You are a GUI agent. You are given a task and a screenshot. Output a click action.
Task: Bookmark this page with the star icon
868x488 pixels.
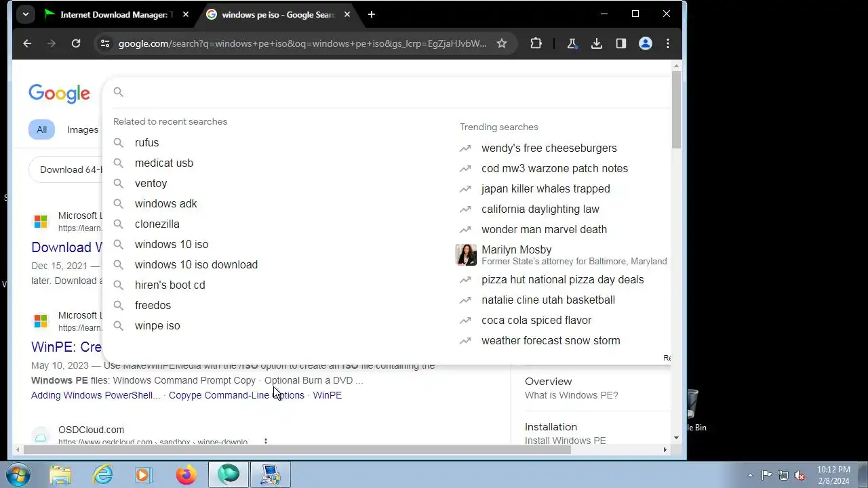(x=502, y=43)
